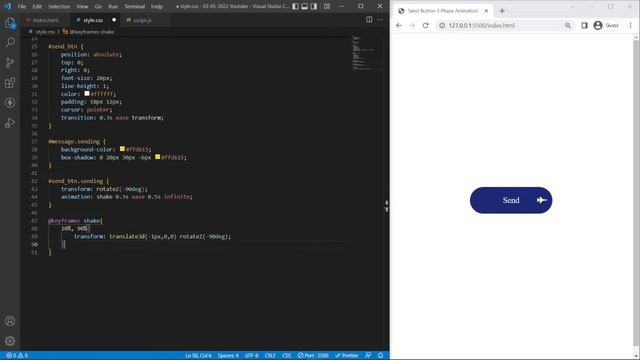Click the feedback icon in status bar

click(x=368, y=356)
